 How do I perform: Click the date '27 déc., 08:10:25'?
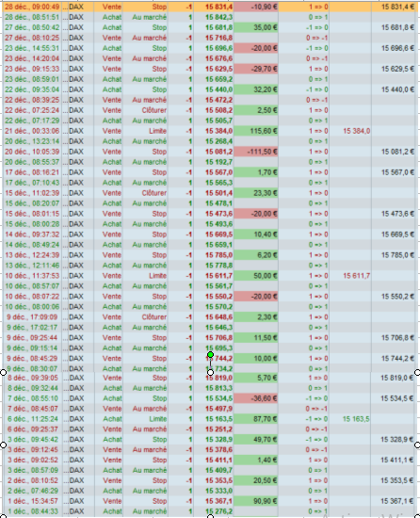click(32, 38)
